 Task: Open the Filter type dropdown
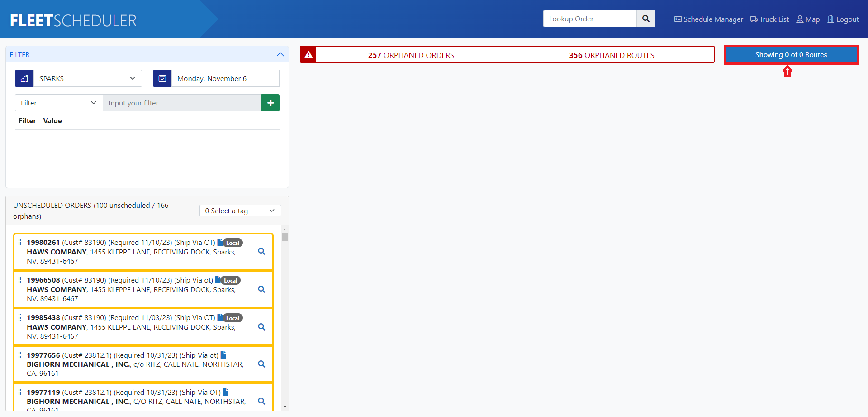click(59, 103)
